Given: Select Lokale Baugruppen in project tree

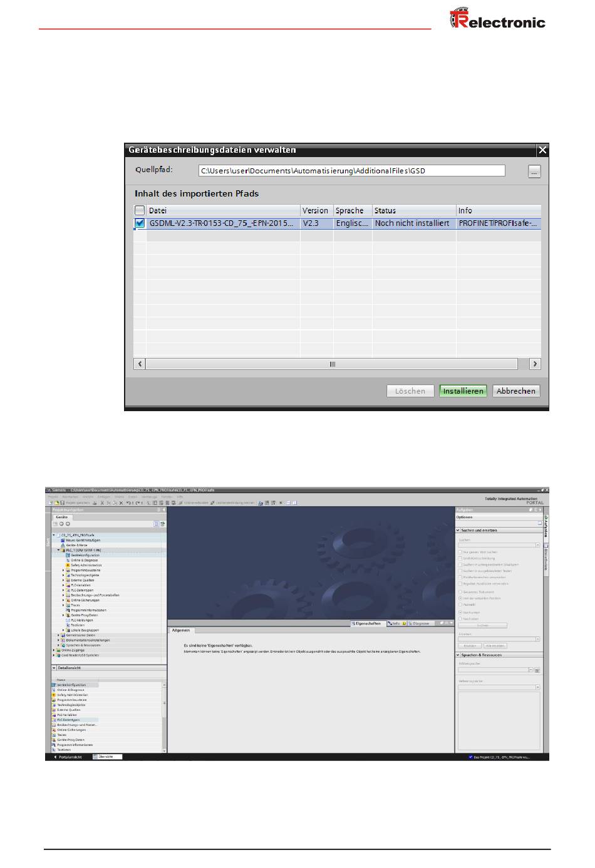Looking at the screenshot, I should point(85,630).
